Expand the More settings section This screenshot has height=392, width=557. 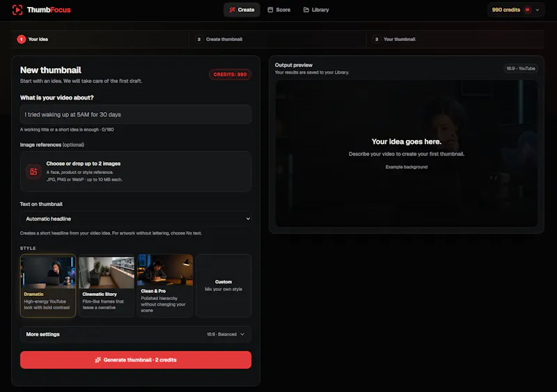pyautogui.click(x=136, y=334)
